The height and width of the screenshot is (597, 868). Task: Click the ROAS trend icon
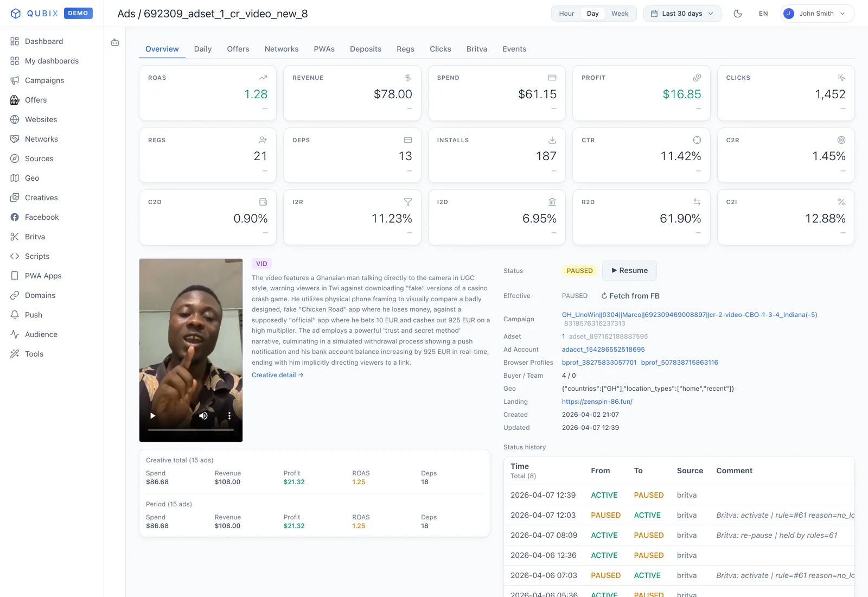263,78
